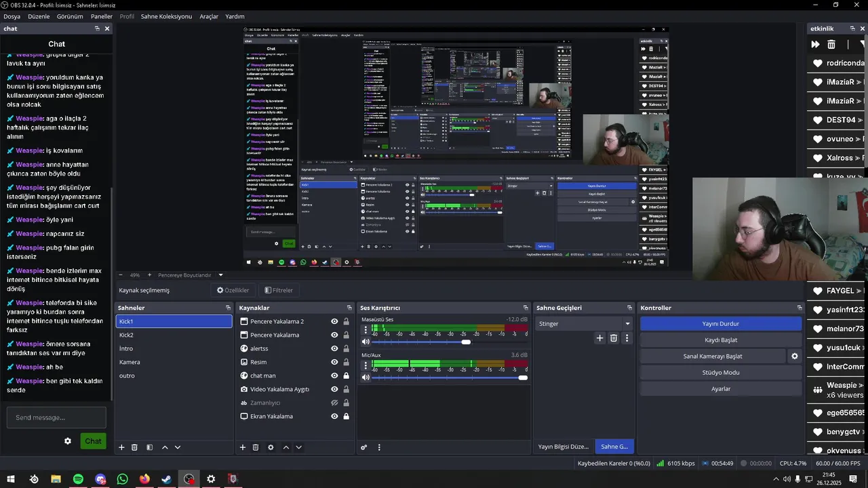Open Stinger transition dropdown
Screen dimensions: 868x488
tap(584, 323)
